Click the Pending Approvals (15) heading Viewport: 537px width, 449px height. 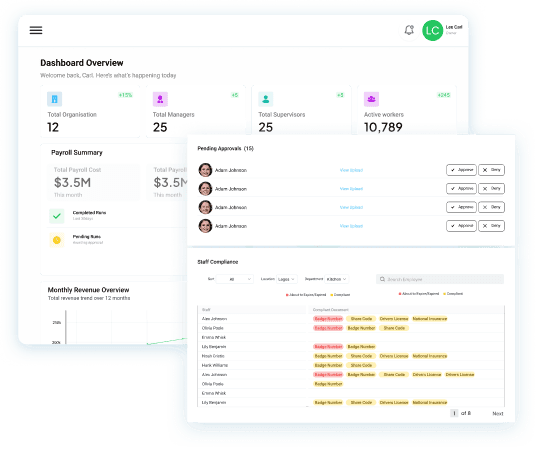click(x=225, y=148)
